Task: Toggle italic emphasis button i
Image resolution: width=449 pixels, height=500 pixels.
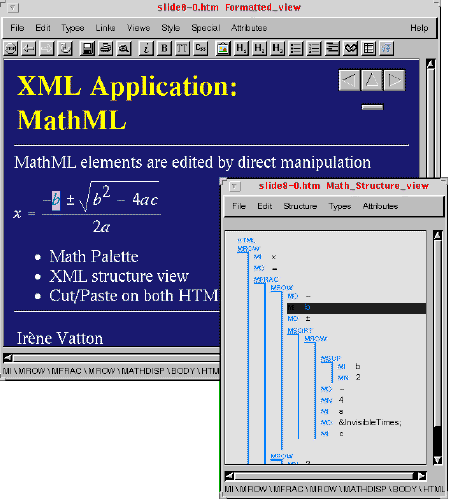Action: click(146, 49)
